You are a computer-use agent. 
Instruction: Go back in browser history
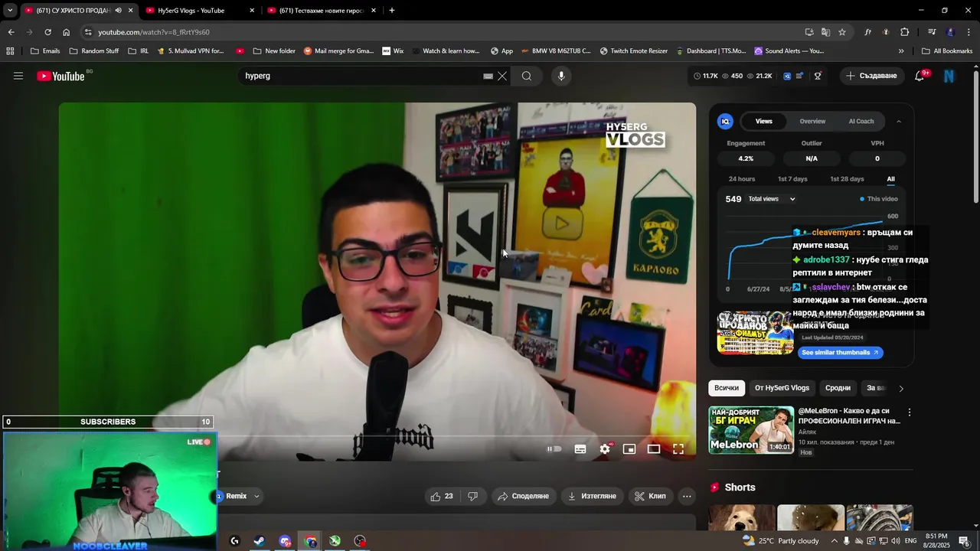[11, 32]
